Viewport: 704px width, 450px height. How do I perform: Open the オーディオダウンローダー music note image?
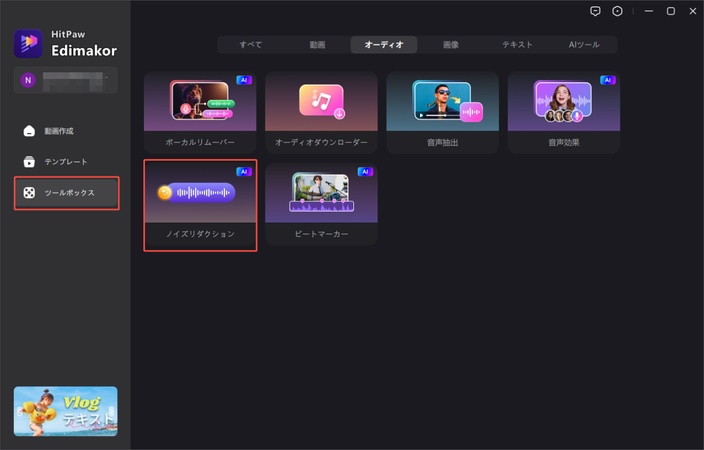pos(321,101)
